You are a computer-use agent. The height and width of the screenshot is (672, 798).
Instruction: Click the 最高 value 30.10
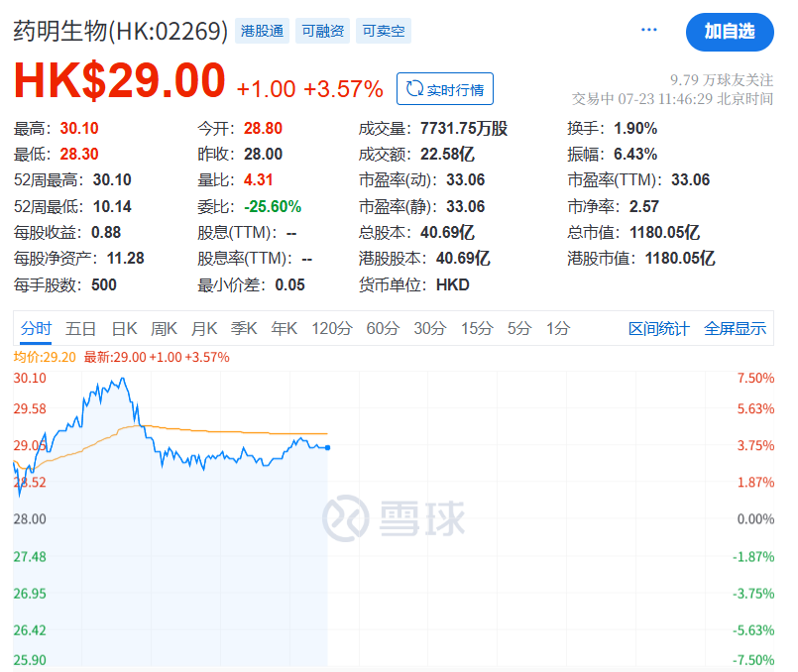[x=79, y=128]
